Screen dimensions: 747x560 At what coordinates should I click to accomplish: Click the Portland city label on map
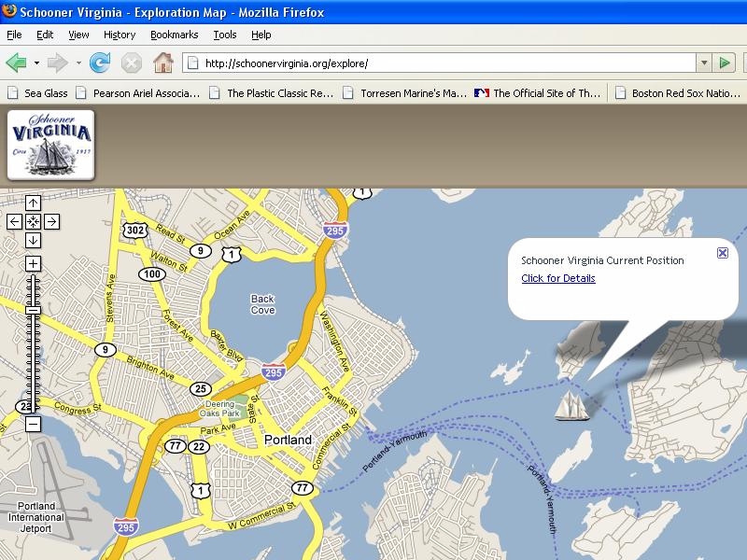[288, 440]
